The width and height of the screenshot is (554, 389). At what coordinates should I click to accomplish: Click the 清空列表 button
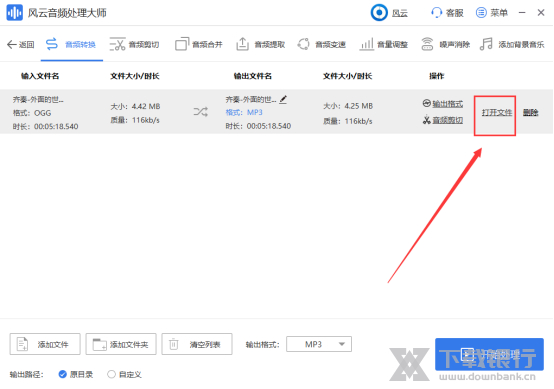point(197,344)
